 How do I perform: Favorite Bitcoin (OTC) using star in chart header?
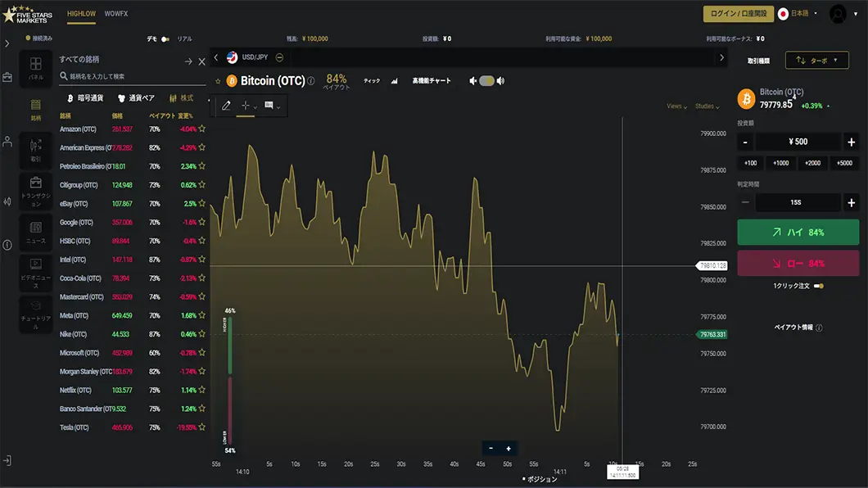(x=218, y=81)
